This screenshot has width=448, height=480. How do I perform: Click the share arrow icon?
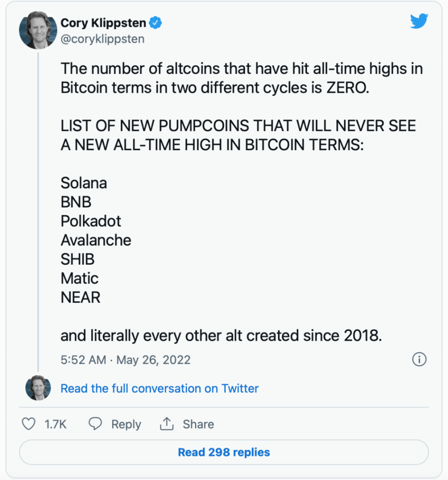[166, 424]
